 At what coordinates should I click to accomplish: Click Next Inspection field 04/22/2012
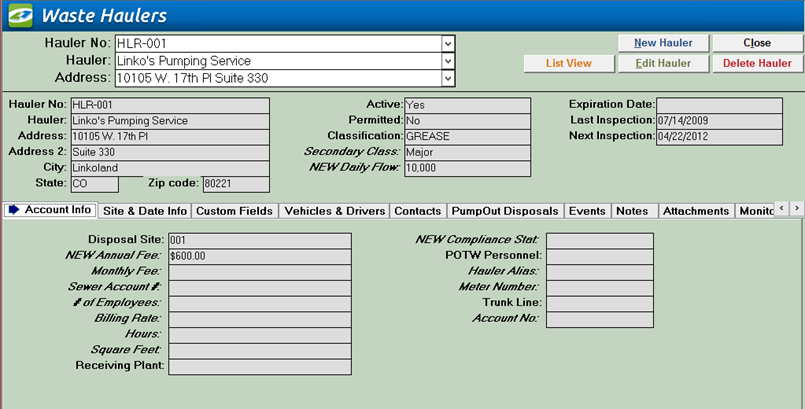[x=719, y=137]
